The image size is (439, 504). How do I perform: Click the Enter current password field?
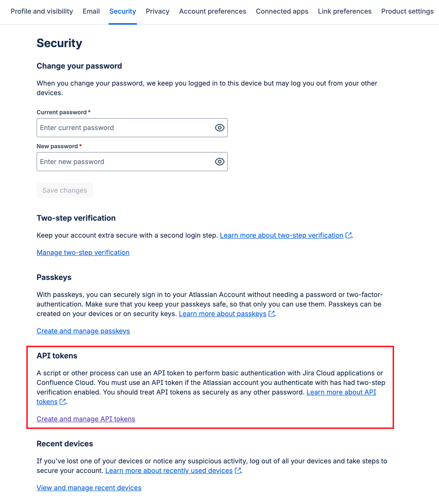tap(122, 128)
